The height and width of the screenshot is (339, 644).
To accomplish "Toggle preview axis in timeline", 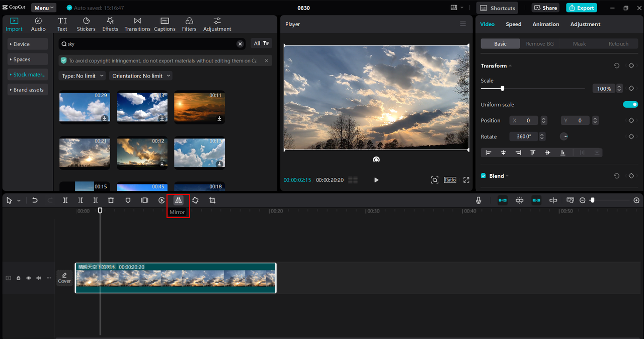I will pos(553,200).
